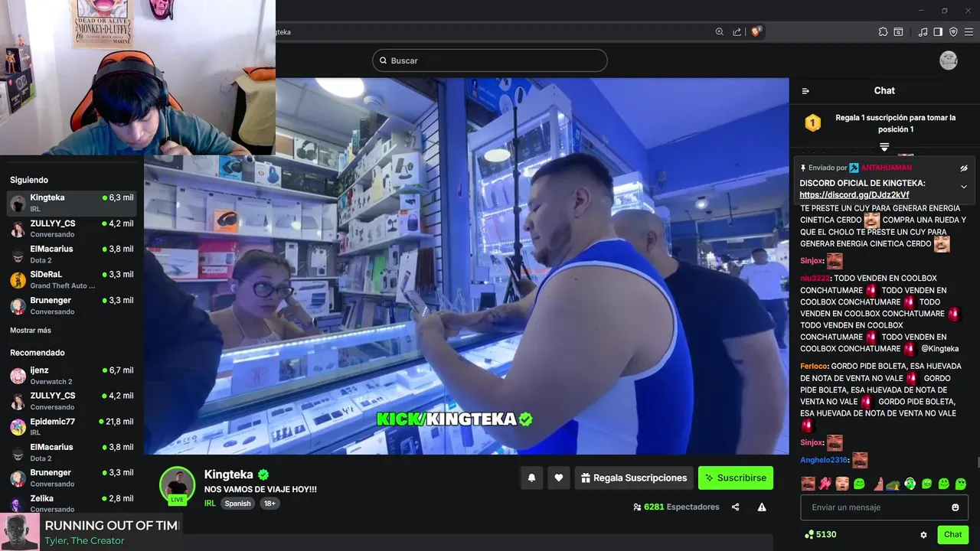Click the 18+ tag
Screen dimensions: 980x551
point(269,504)
